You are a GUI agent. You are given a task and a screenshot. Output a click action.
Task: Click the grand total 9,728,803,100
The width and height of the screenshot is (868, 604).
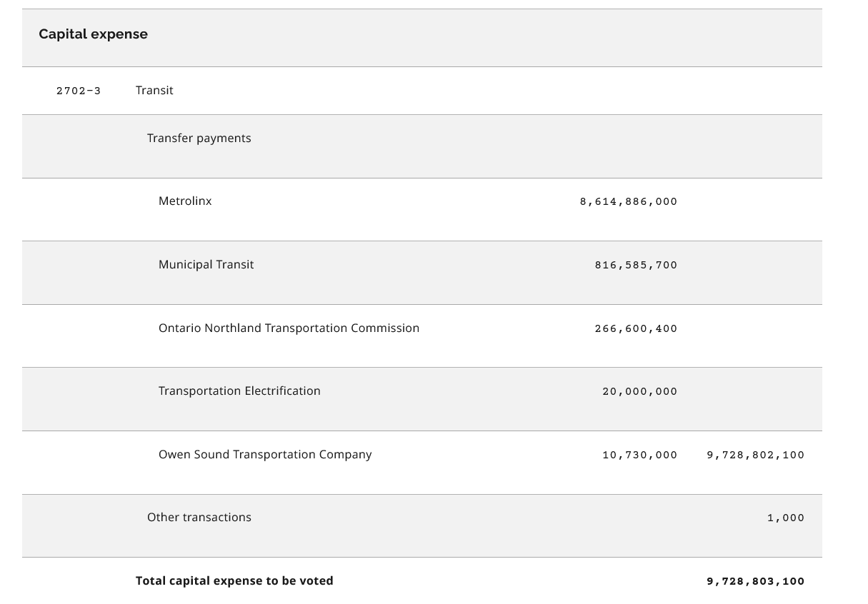(755, 582)
